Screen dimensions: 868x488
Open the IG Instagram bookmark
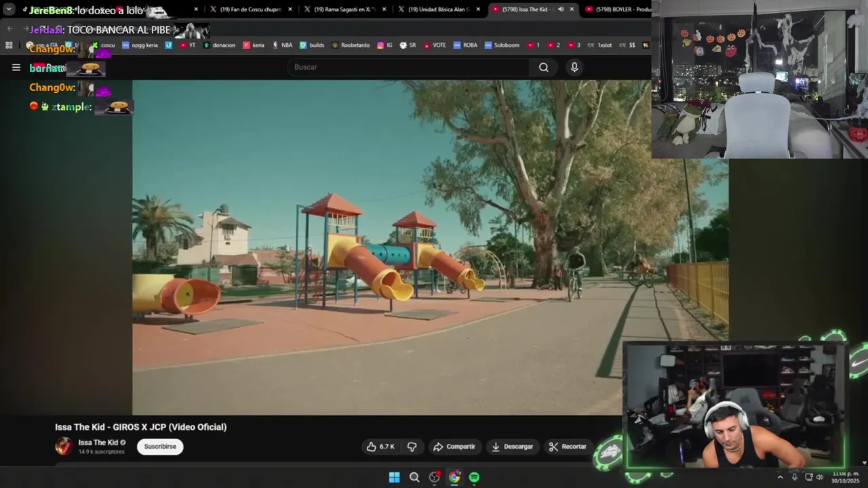click(x=385, y=45)
